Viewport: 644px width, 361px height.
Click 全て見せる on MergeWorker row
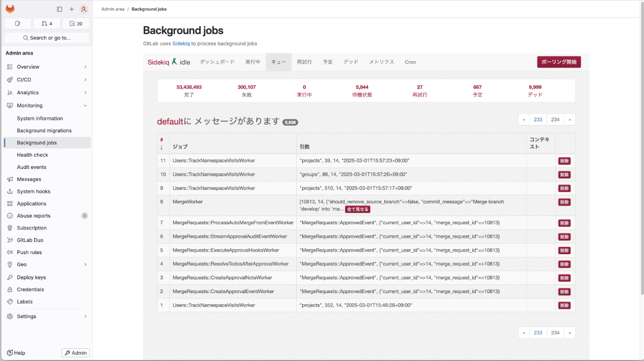[x=358, y=209]
